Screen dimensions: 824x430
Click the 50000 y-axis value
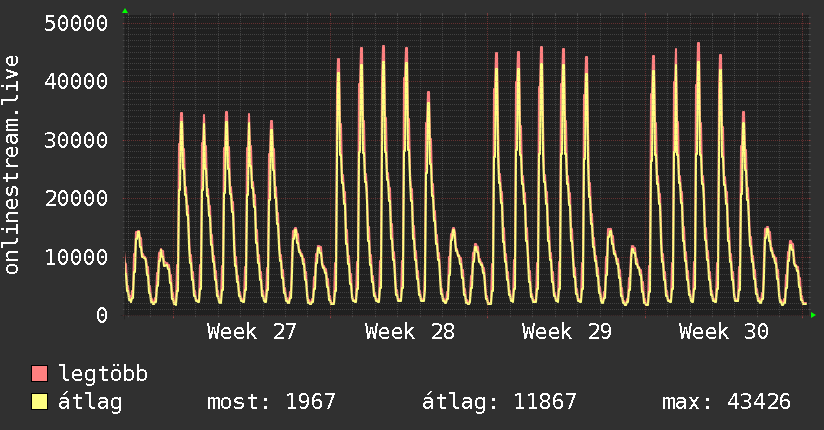click(76, 23)
